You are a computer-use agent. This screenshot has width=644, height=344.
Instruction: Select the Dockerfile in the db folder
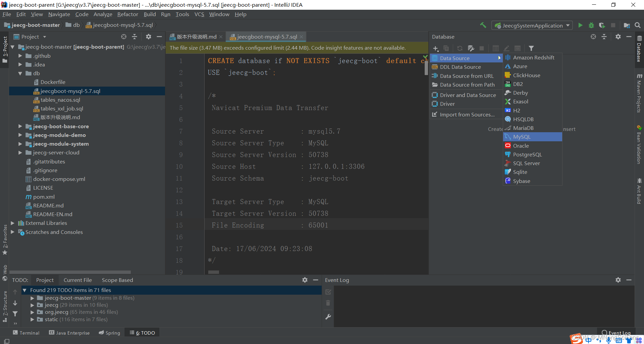click(x=49, y=82)
